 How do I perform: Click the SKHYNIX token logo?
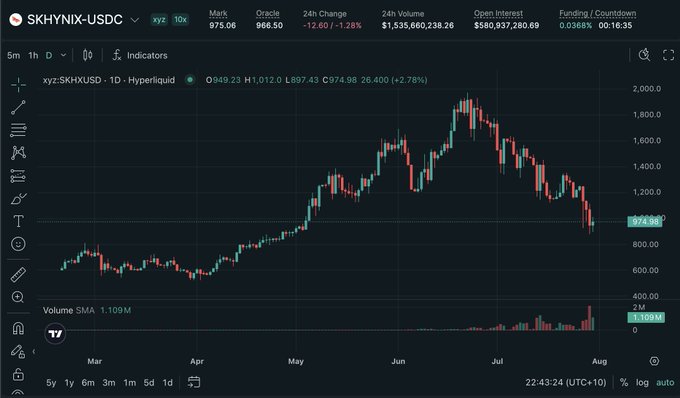click(x=16, y=20)
